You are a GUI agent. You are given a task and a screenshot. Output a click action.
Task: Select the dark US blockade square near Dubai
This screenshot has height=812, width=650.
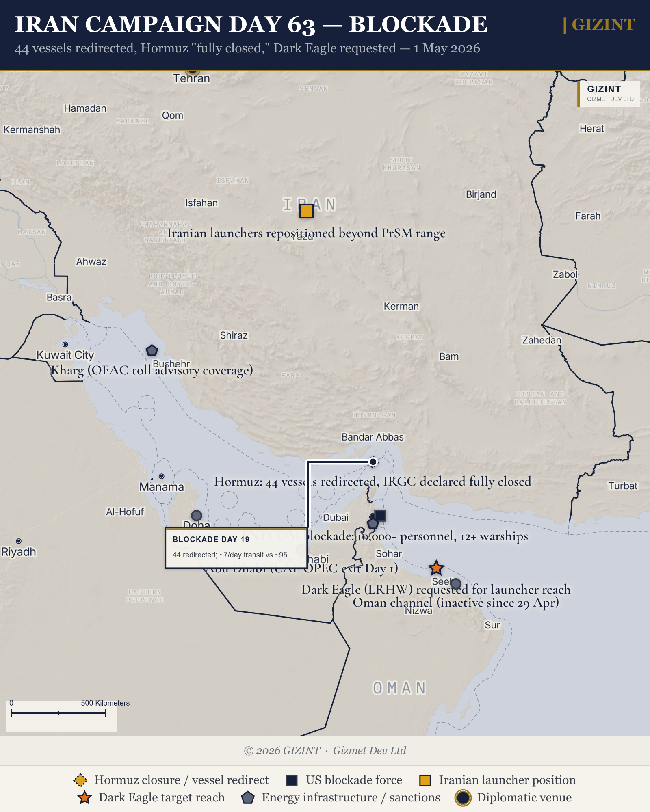380,516
